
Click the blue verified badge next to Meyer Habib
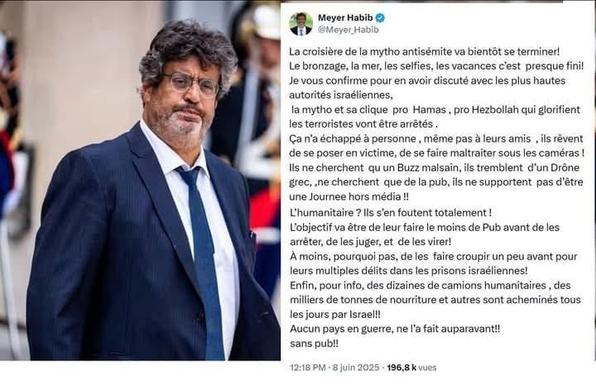tap(380, 18)
